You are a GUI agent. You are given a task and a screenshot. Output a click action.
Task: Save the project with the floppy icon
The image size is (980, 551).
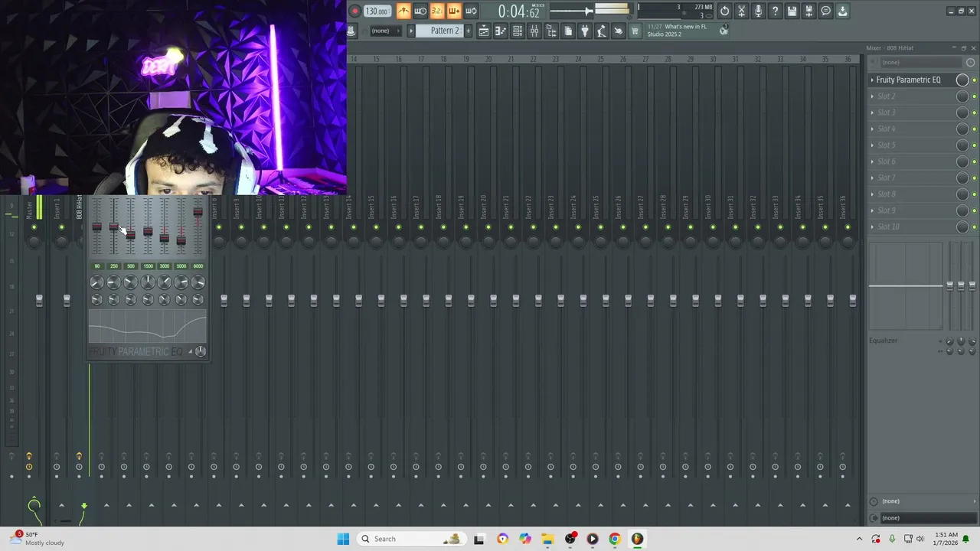792,11
